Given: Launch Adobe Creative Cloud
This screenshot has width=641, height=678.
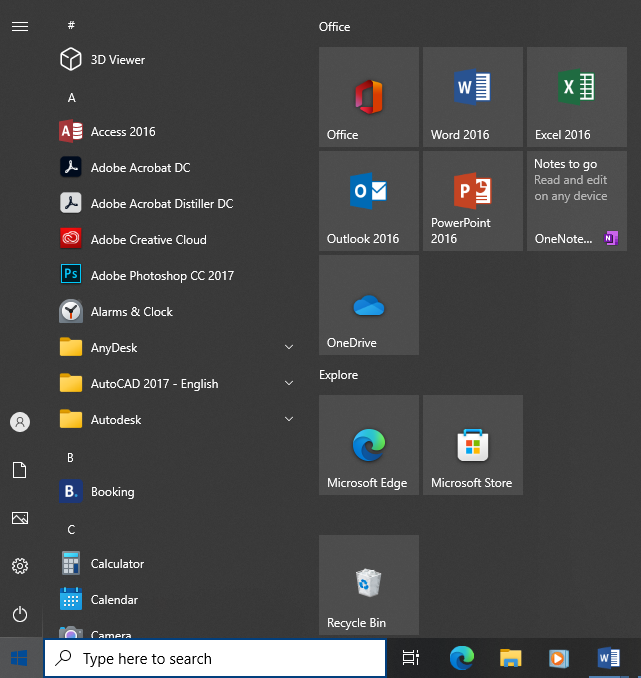Looking at the screenshot, I should point(175,239).
